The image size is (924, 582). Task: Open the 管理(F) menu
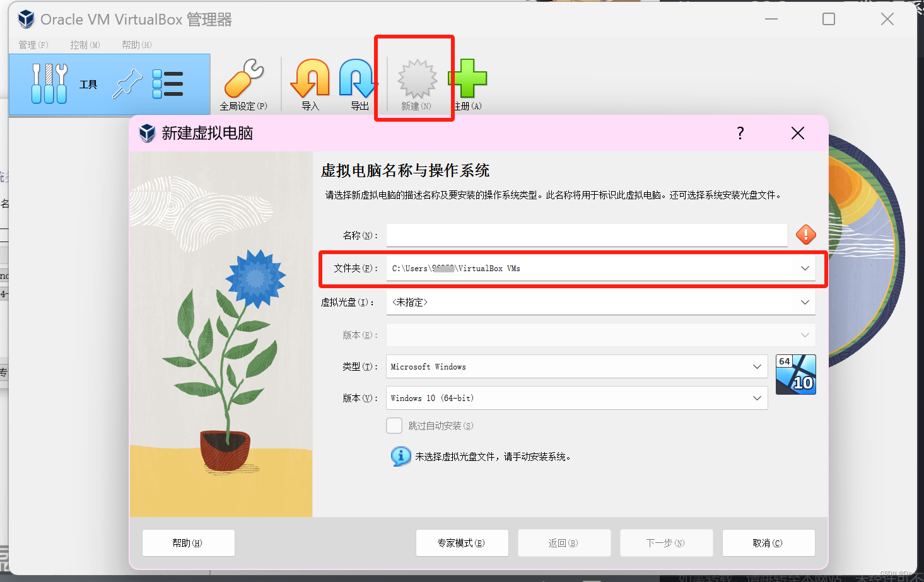33,45
